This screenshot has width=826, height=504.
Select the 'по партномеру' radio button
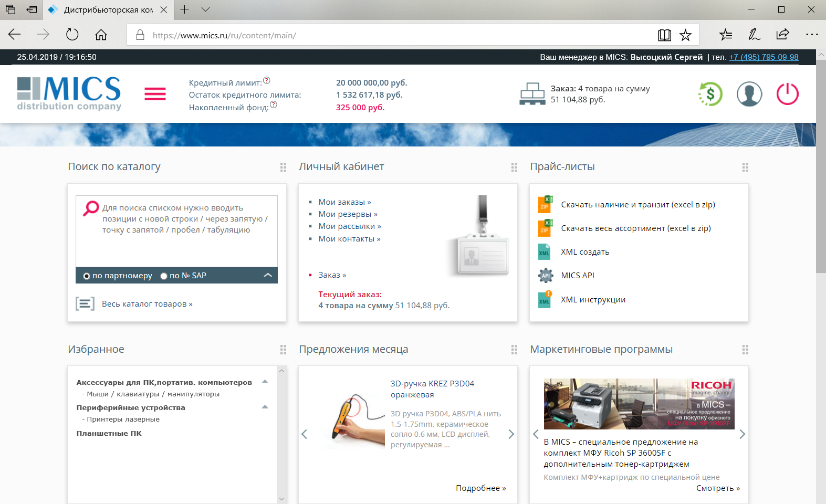pos(87,276)
